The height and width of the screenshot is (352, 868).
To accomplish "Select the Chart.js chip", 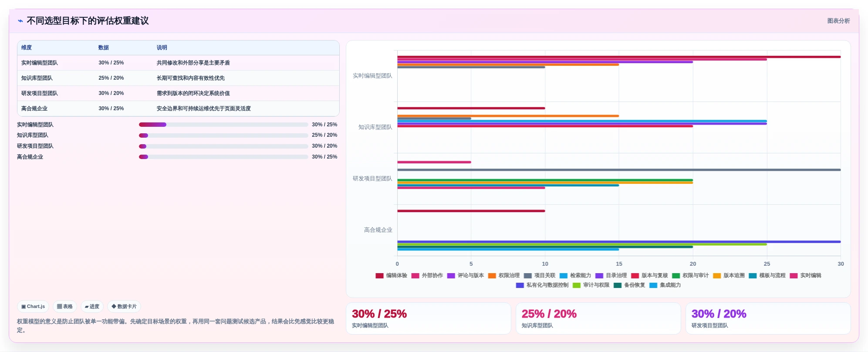I will (33, 307).
